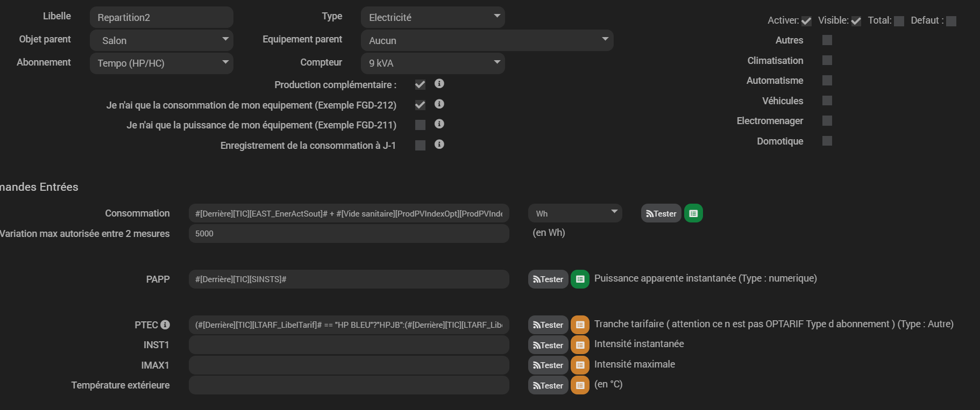The width and height of the screenshot is (980, 410).
Task: Enable the Total checkbox
Action: tap(899, 21)
